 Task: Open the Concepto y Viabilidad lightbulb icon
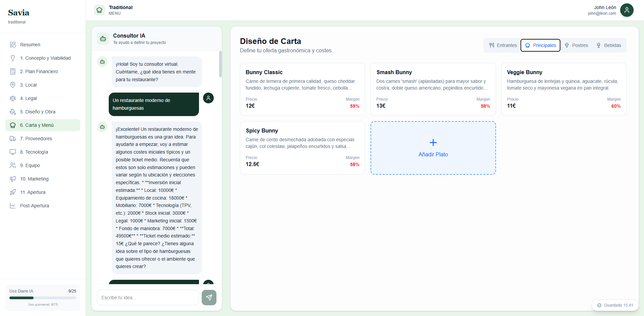tap(13, 58)
